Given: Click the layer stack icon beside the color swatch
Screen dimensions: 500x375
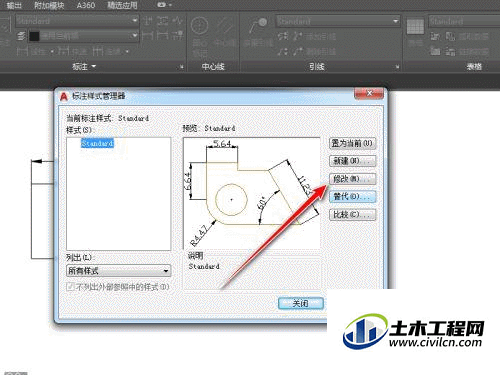Looking at the screenshot, I should 22,36.
